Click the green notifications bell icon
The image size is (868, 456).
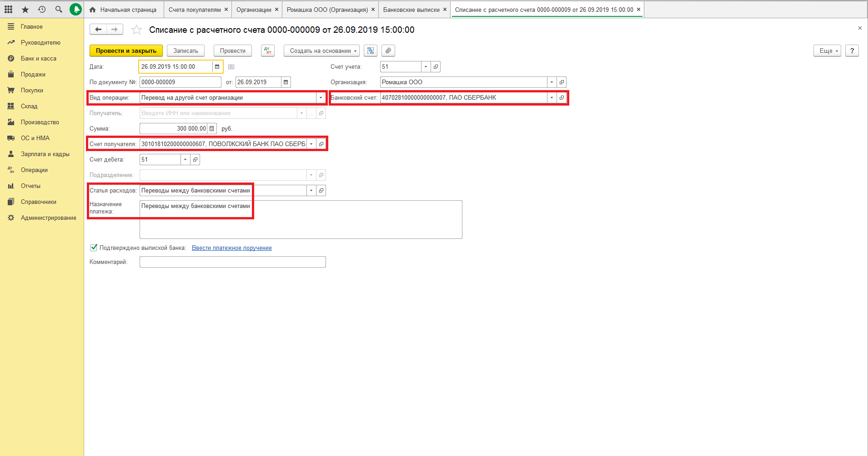(x=75, y=9)
